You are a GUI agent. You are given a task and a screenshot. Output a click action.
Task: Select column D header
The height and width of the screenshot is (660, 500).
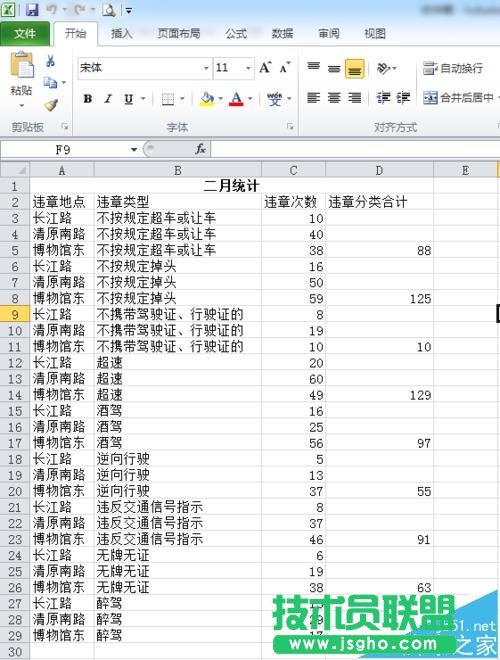click(379, 170)
